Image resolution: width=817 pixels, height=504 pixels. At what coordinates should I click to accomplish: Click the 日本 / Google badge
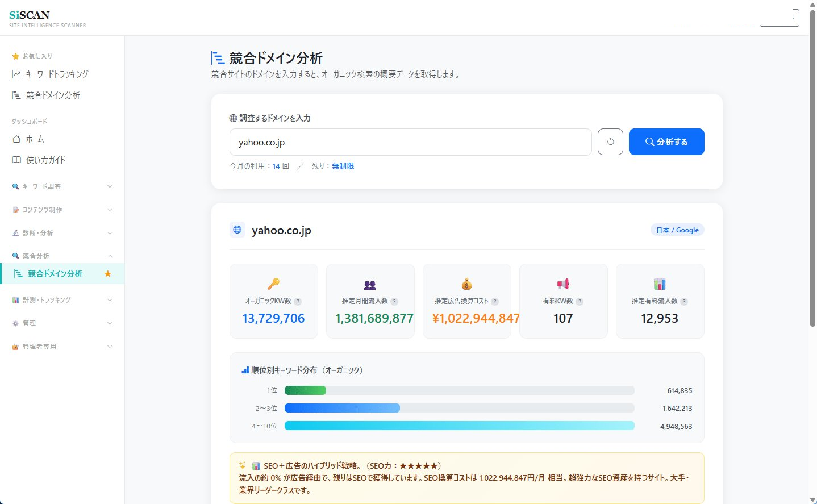[x=677, y=230]
